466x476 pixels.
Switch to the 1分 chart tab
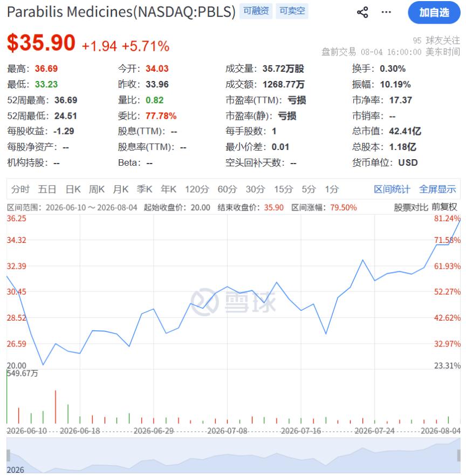[x=332, y=189]
